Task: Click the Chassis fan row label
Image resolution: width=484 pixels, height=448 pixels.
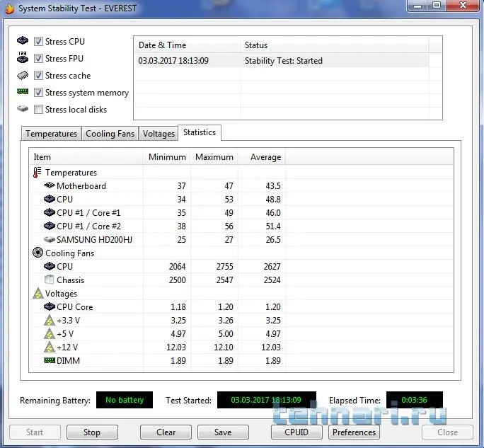Action: (70, 280)
